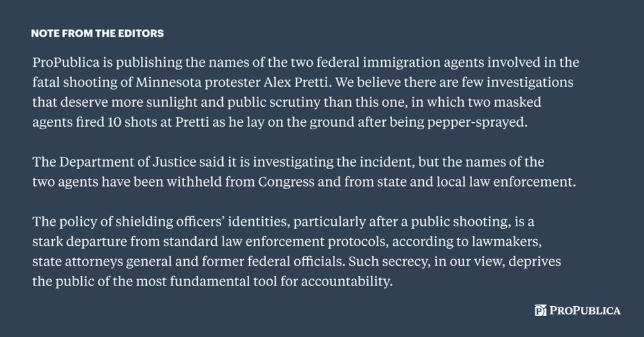644x337 pixels.
Task: Click the ProPublica logo icon
Action: 540,311
